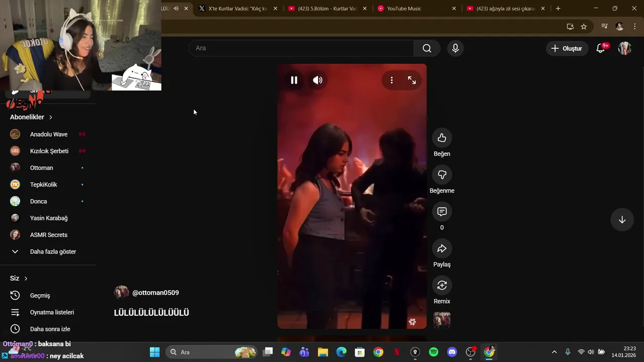This screenshot has width=644, height=362.
Task: Open the Kızılcık Şerbeti channel
Action: click(x=48, y=151)
